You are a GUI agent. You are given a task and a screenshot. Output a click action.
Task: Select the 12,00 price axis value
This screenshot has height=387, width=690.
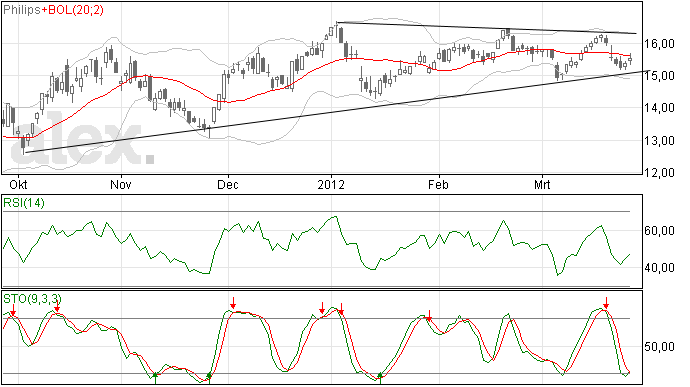pos(659,172)
